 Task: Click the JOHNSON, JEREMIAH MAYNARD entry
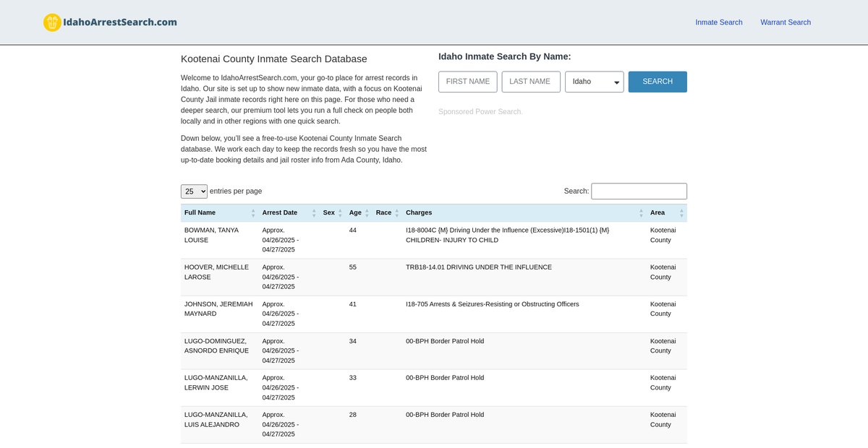coord(218,309)
